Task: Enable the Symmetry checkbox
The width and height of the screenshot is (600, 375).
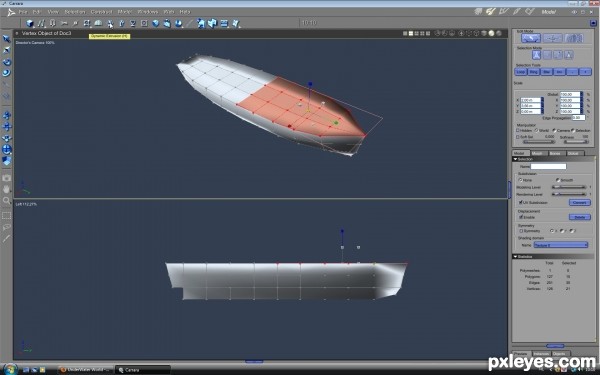Action: (x=521, y=231)
